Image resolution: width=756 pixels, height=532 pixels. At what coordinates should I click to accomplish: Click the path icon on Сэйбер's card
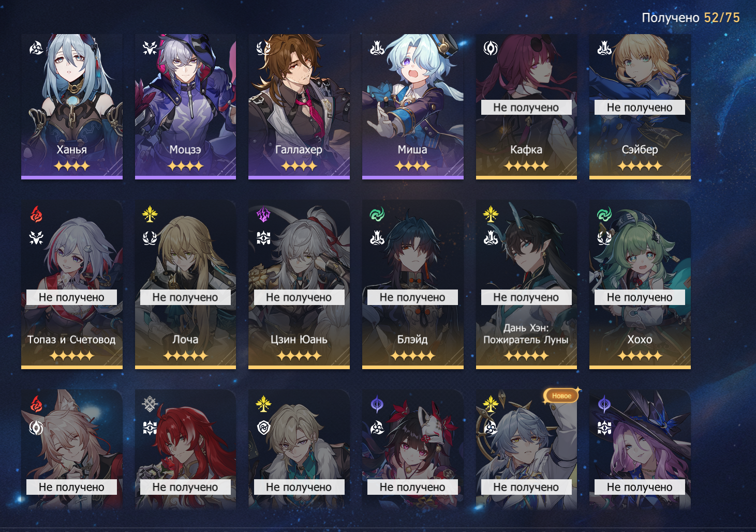(604, 48)
